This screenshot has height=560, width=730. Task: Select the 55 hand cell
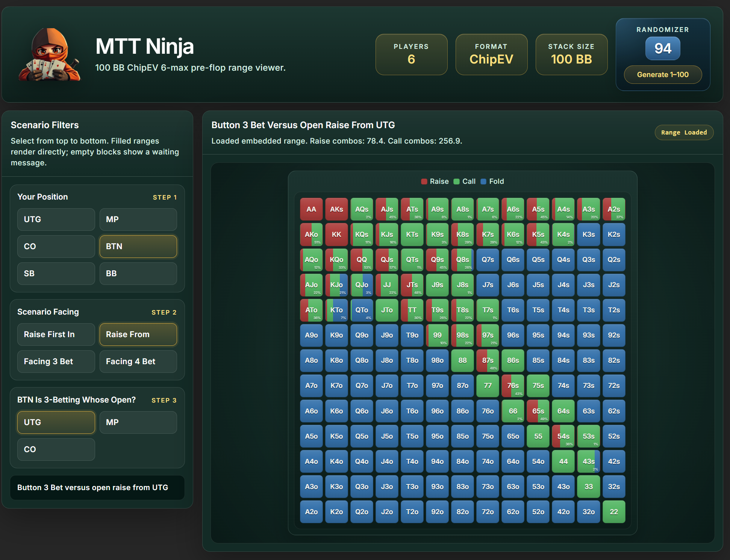tap(538, 436)
